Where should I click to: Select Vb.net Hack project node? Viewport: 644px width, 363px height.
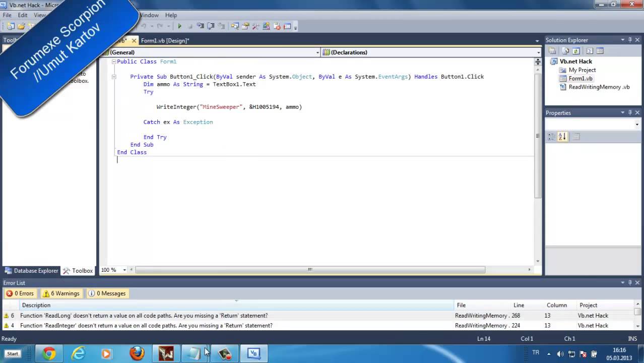[x=576, y=62]
